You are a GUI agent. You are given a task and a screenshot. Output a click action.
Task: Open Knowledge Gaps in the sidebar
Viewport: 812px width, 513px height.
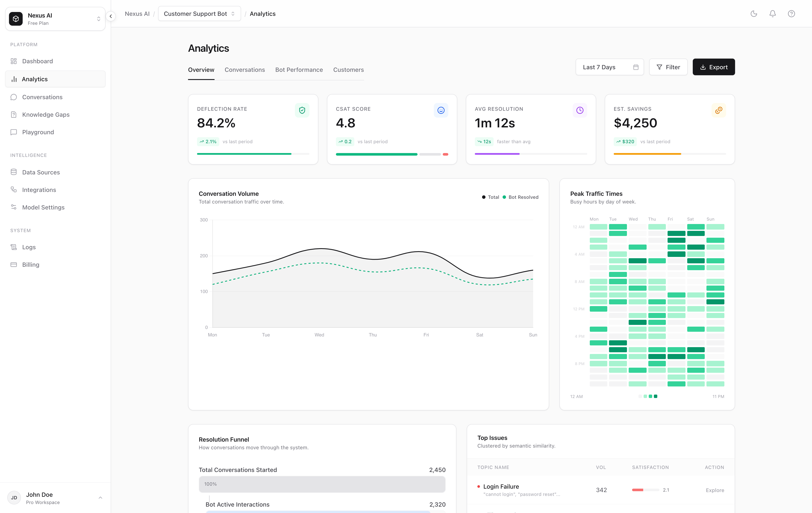tap(55, 115)
